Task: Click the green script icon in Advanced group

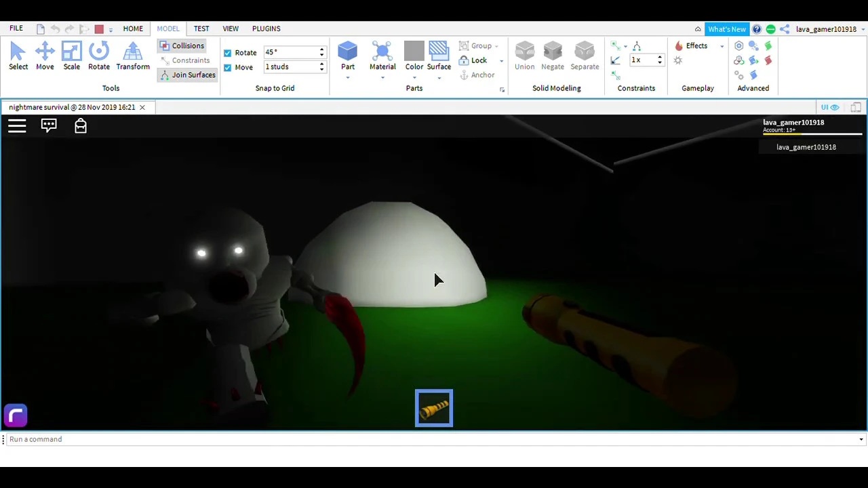Action: click(x=768, y=45)
